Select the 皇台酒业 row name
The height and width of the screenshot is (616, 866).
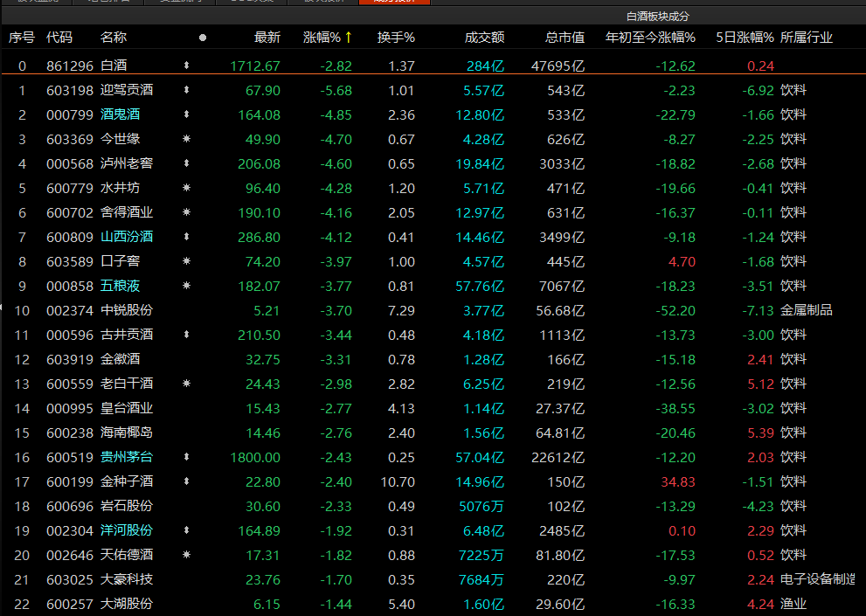click(x=127, y=408)
